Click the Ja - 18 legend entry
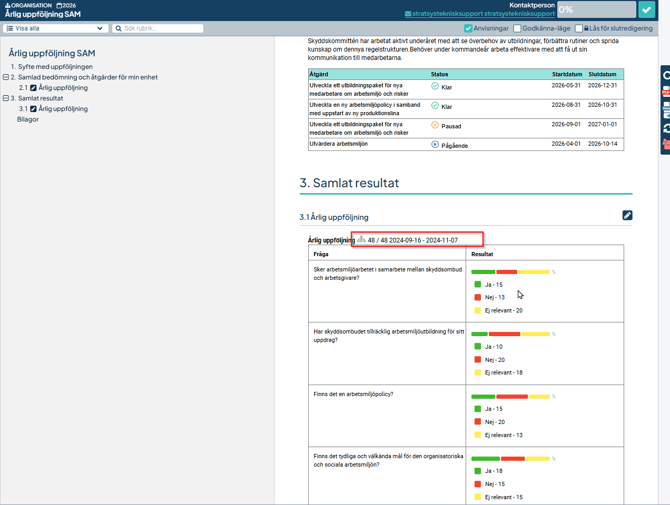Screen dimensions: 670x505 click(494, 471)
